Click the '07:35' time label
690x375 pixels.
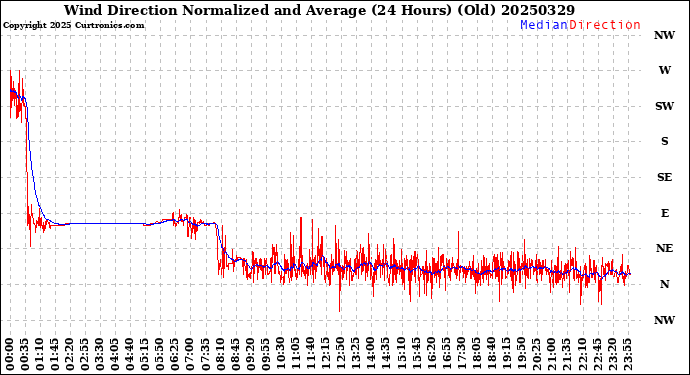tap(205, 354)
